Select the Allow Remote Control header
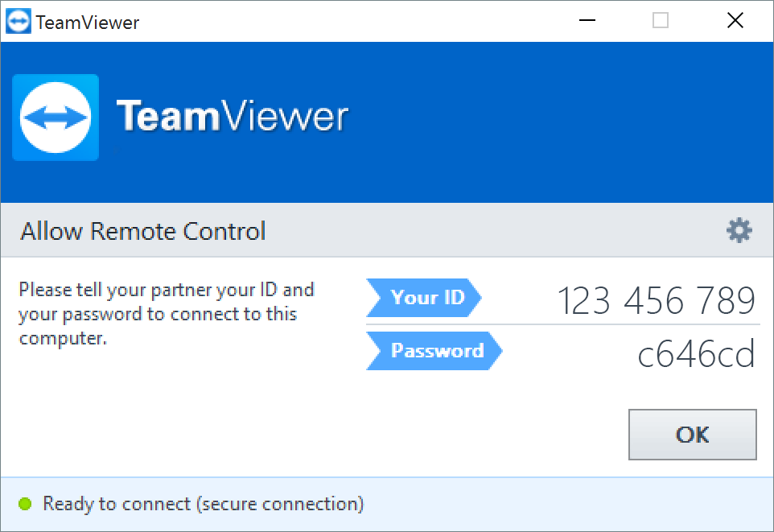The width and height of the screenshot is (774, 532). (x=142, y=231)
